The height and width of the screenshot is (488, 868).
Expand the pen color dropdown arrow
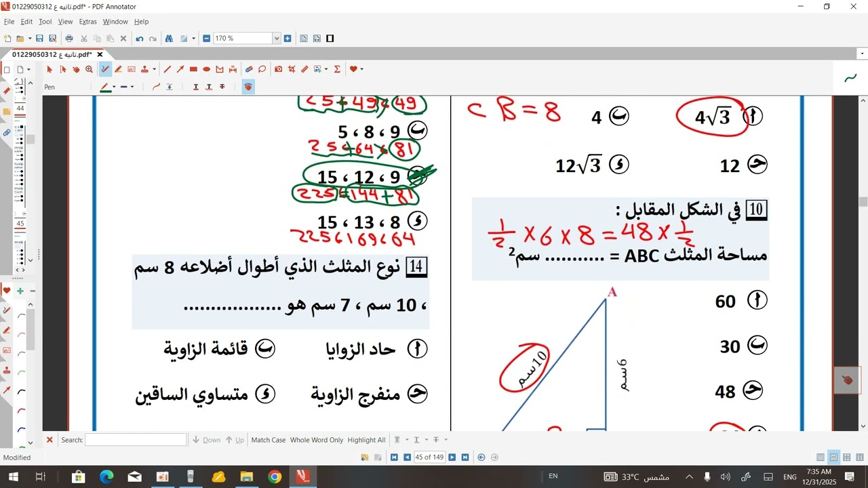point(114,87)
